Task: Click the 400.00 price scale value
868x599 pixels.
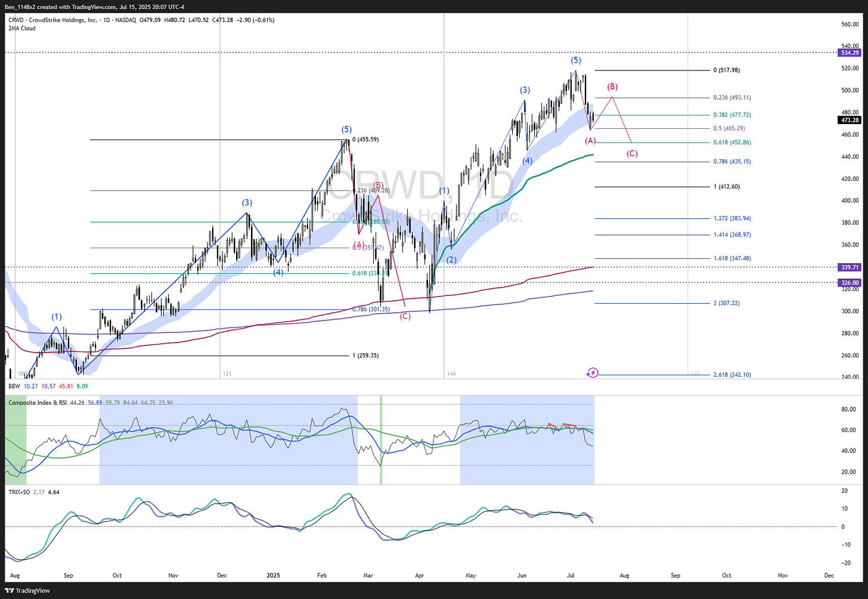Action: point(850,201)
